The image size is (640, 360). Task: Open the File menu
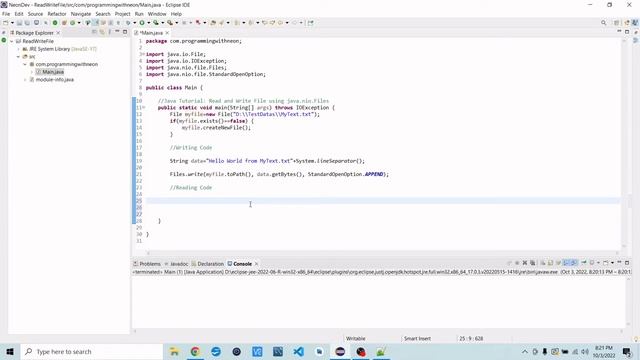coord(6,14)
